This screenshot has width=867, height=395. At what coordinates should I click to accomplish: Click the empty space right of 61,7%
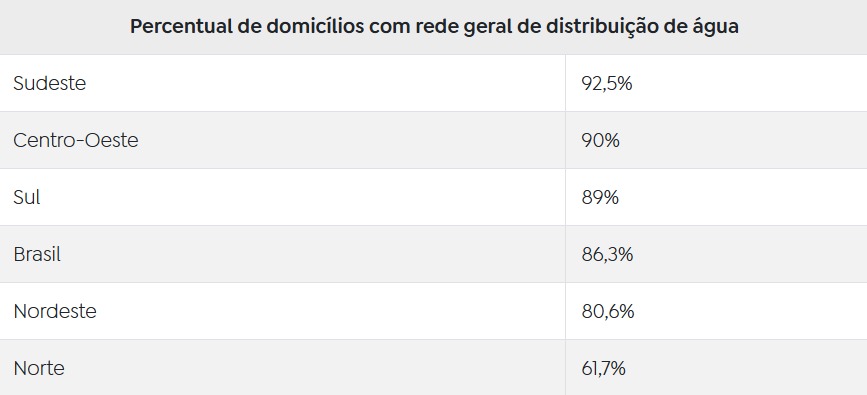tap(746, 368)
